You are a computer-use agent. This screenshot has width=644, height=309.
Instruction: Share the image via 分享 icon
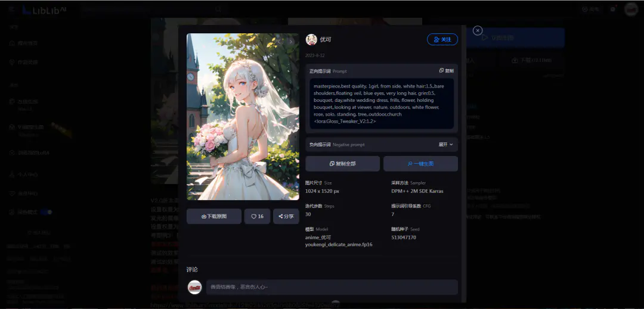(286, 216)
